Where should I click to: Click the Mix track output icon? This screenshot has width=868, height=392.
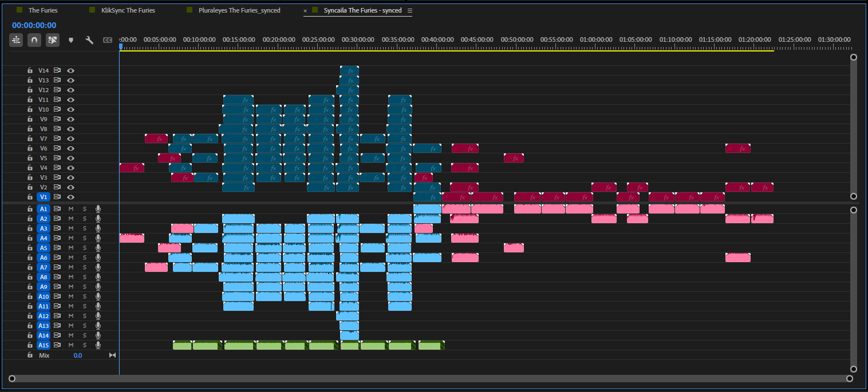click(112, 355)
